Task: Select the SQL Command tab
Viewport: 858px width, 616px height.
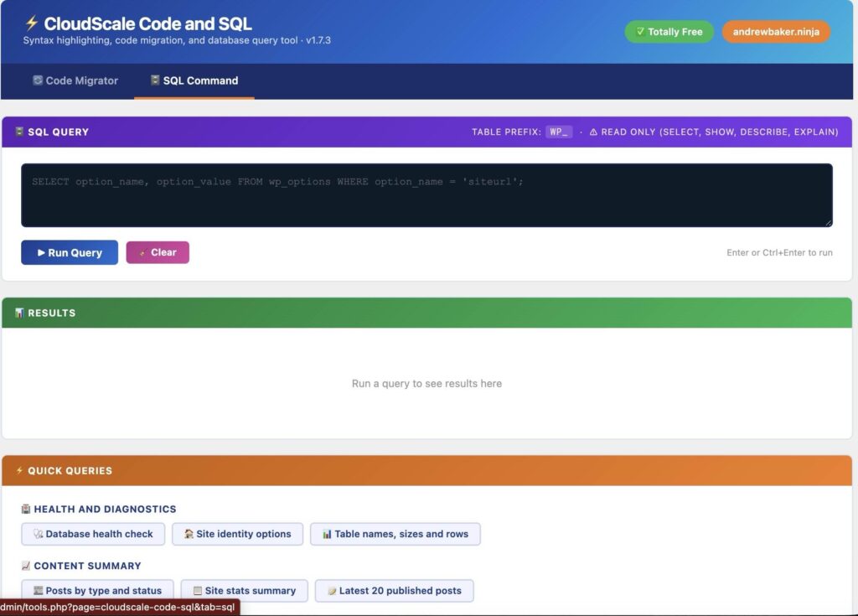Action: tap(194, 80)
